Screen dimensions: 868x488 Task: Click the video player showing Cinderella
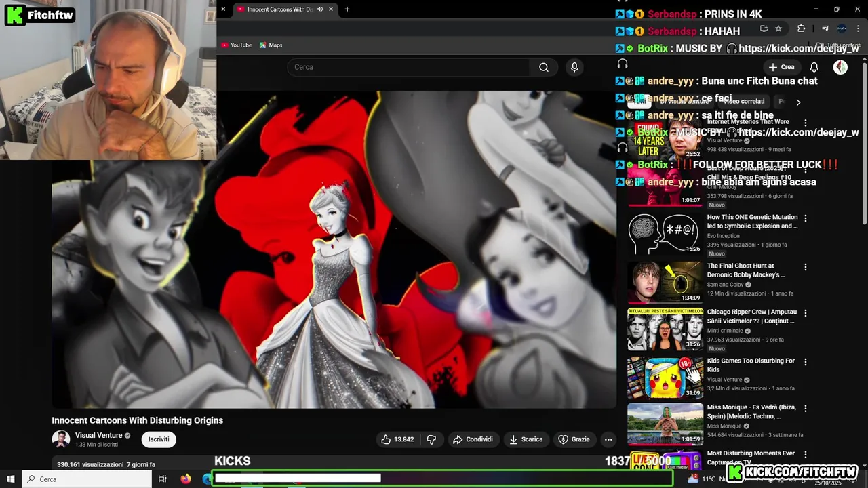click(x=334, y=249)
